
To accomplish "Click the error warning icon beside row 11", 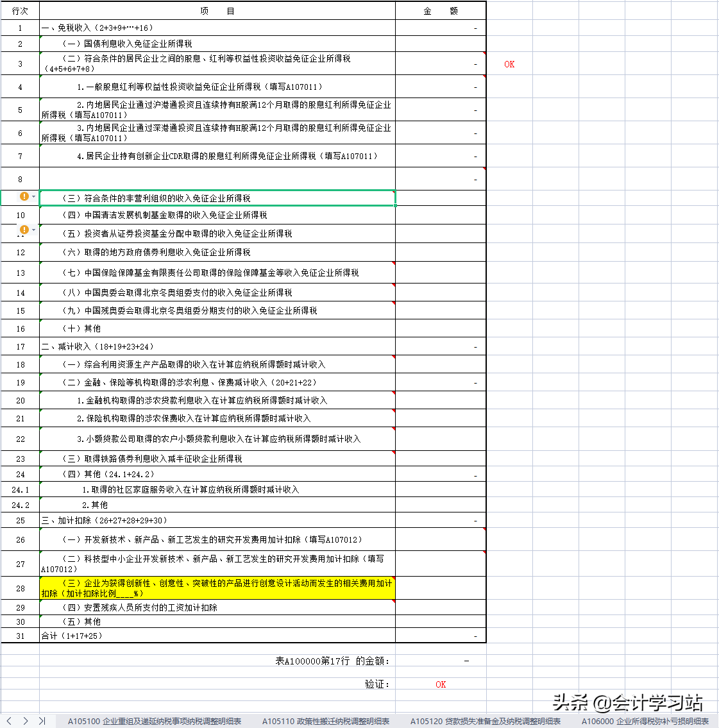I will click(x=24, y=229).
